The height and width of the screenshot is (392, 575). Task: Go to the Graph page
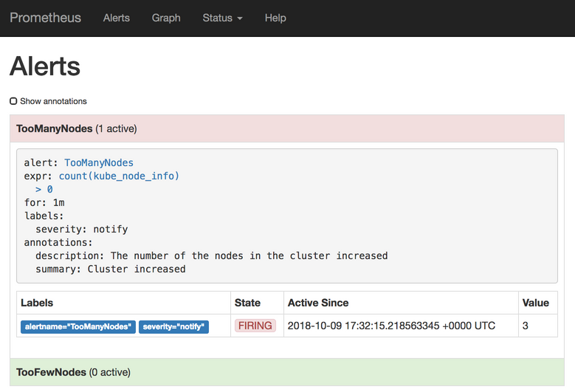pyautogui.click(x=166, y=18)
